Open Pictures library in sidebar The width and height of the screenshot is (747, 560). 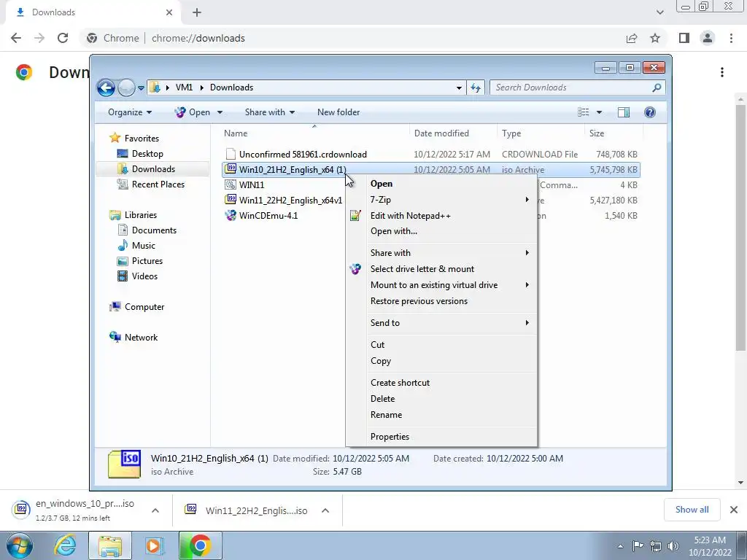pos(147,261)
